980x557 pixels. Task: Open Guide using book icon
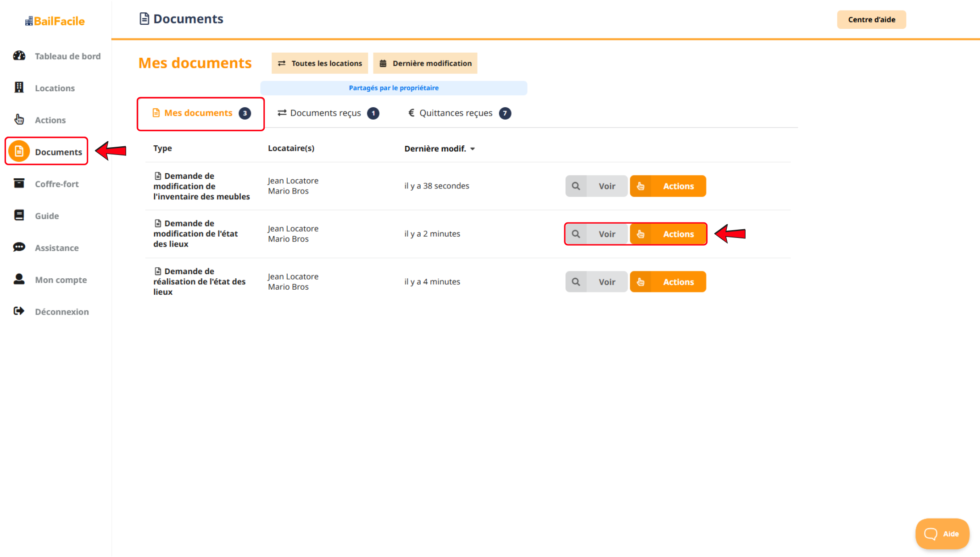click(x=19, y=215)
